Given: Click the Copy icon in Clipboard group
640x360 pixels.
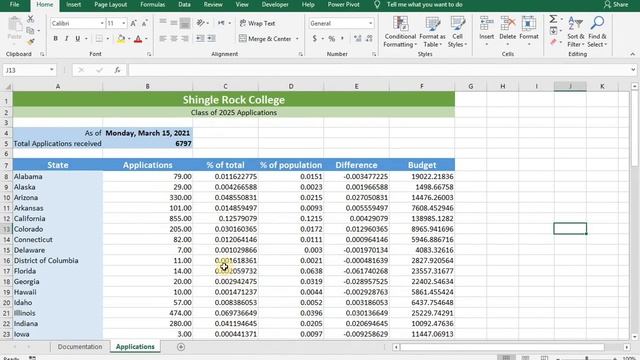Looking at the screenshot, I should click(30, 31).
